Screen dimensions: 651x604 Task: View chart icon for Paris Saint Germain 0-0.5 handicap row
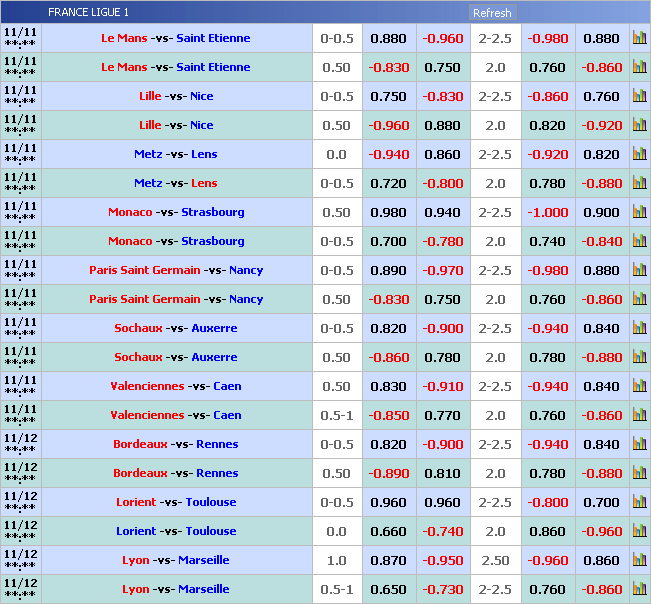click(640, 271)
